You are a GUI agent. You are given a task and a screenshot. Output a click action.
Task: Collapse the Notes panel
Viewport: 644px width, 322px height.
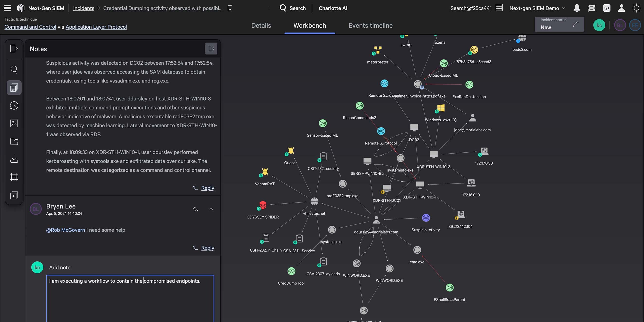211,49
